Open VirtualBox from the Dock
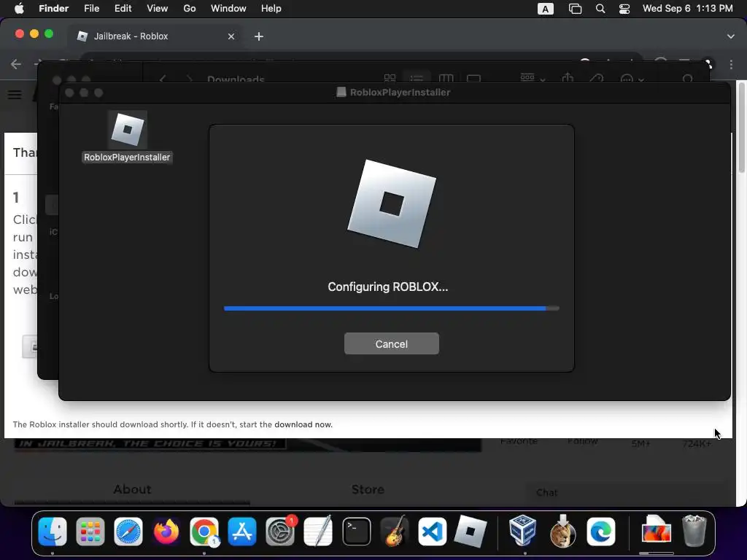Screen dimensions: 747x560 [x=522, y=532]
